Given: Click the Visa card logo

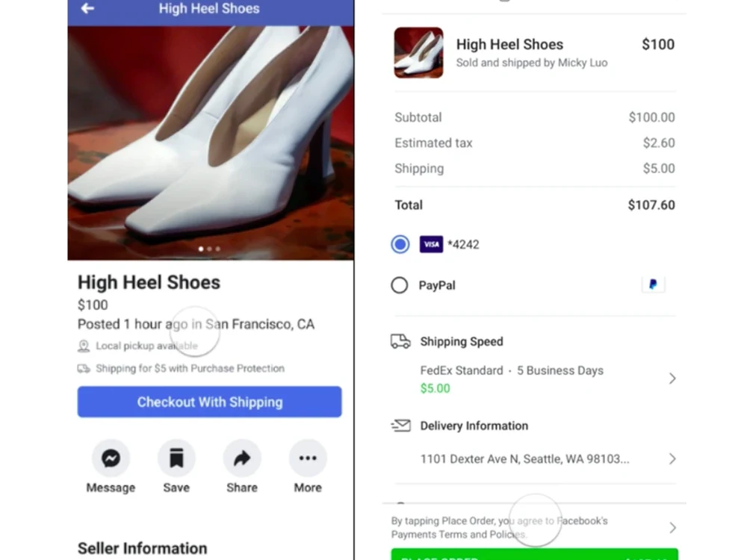Looking at the screenshot, I should pos(431,244).
